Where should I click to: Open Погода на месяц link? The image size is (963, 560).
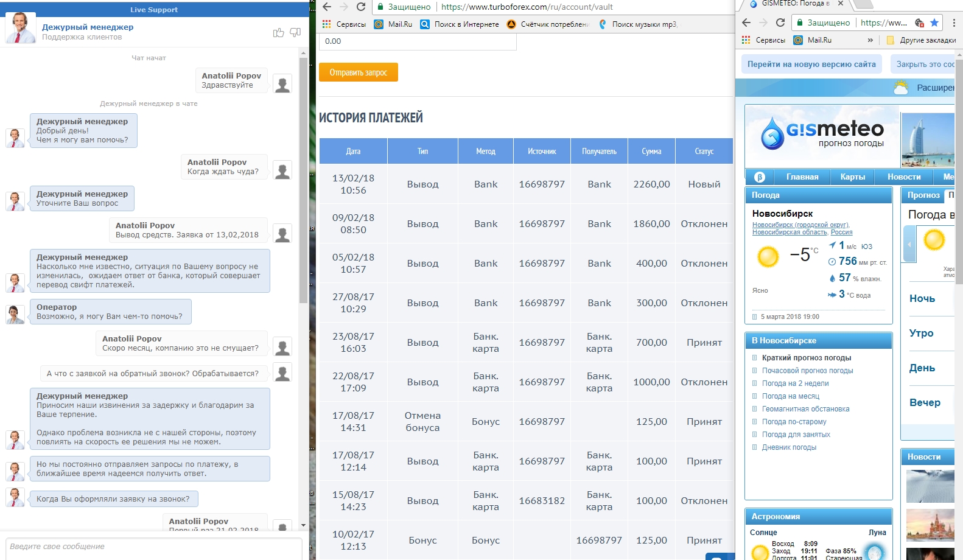(x=791, y=396)
